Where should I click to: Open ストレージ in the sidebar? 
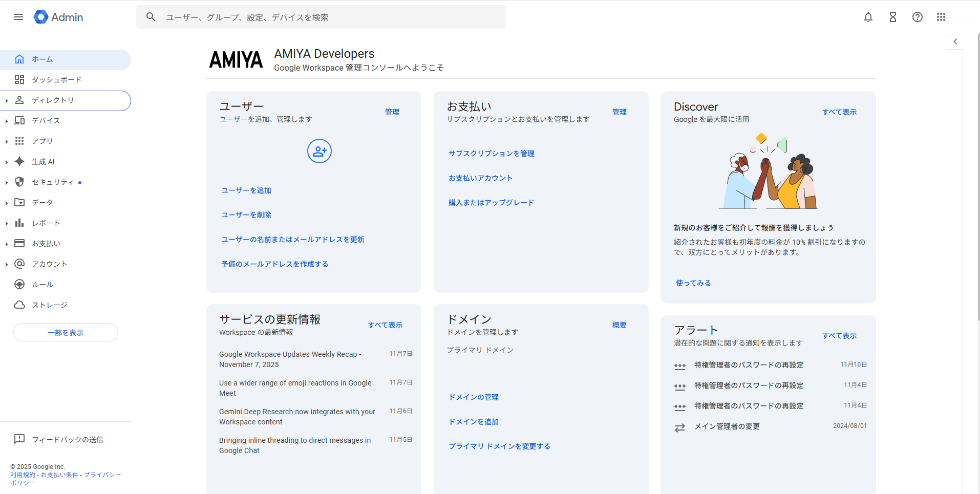[66, 305]
